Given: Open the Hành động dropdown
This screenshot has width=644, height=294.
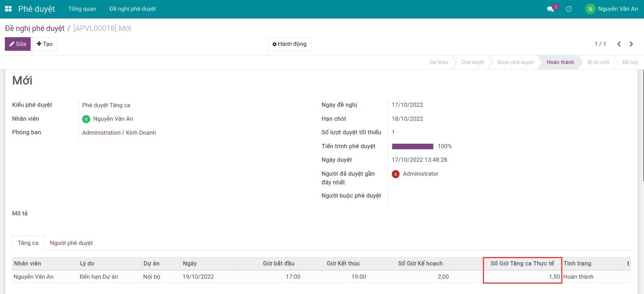Looking at the screenshot, I should (289, 44).
